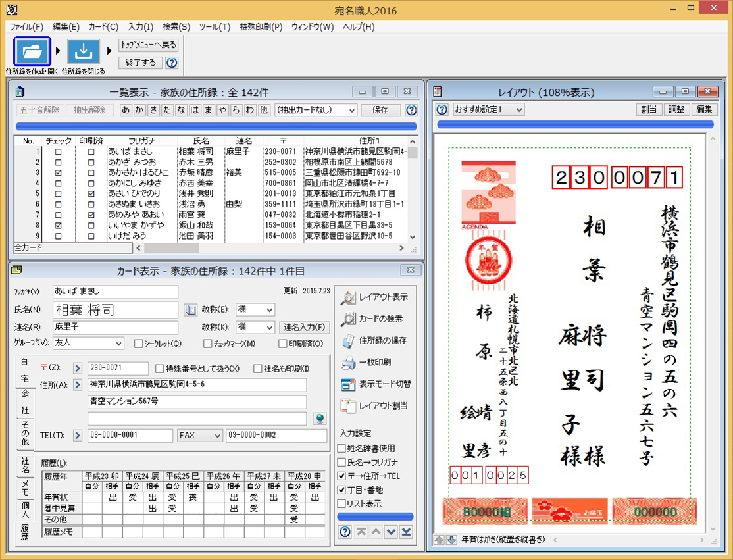
Task: Toggle 社名も印刷 checkbox
Action: [257, 369]
